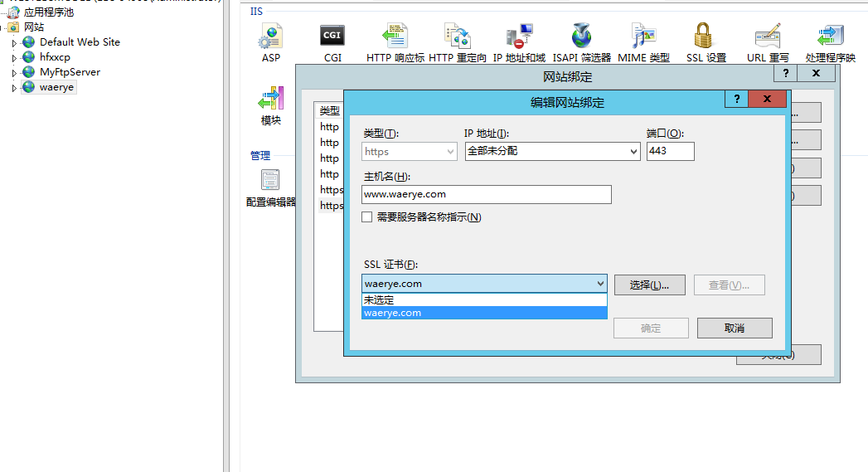Click the OK (确定) button

pyautogui.click(x=651, y=328)
